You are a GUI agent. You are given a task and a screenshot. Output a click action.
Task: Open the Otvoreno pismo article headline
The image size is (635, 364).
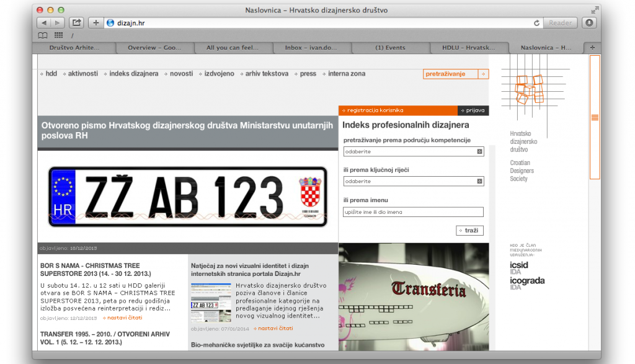pyautogui.click(x=187, y=130)
